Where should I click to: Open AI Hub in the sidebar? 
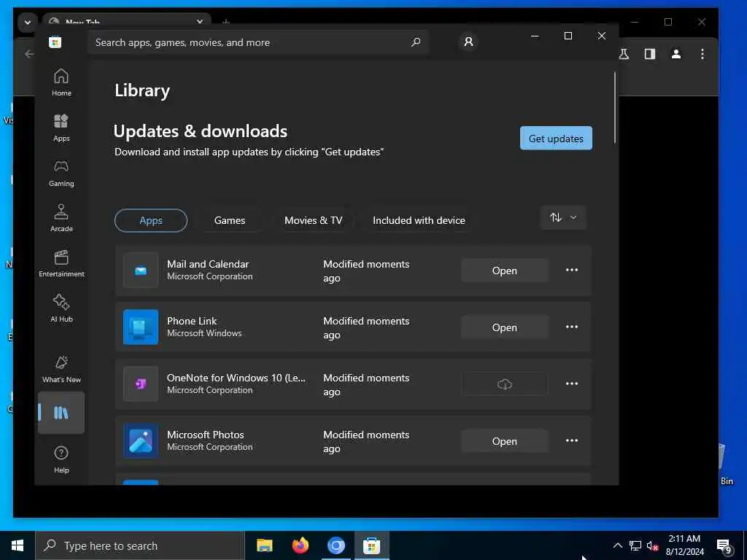coord(61,308)
